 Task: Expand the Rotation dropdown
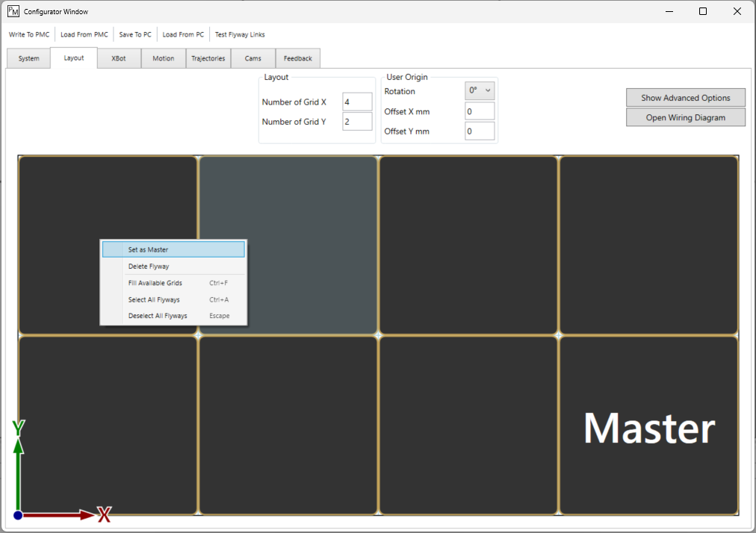(x=480, y=90)
